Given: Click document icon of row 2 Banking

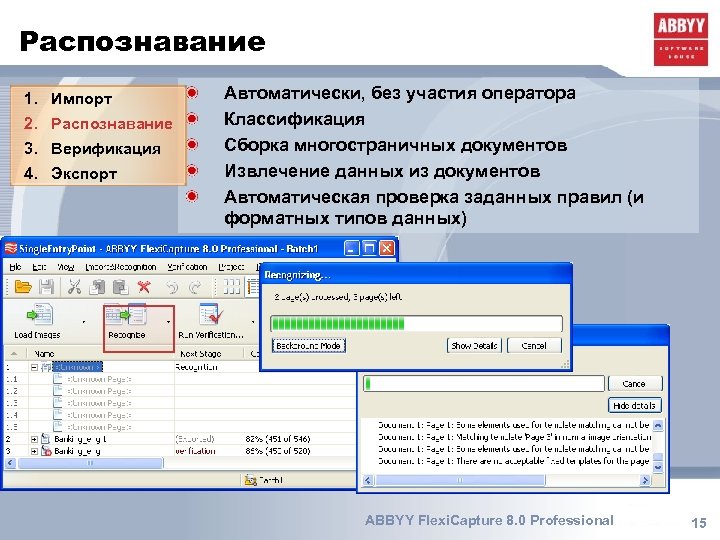Looking at the screenshot, I should [x=45, y=439].
